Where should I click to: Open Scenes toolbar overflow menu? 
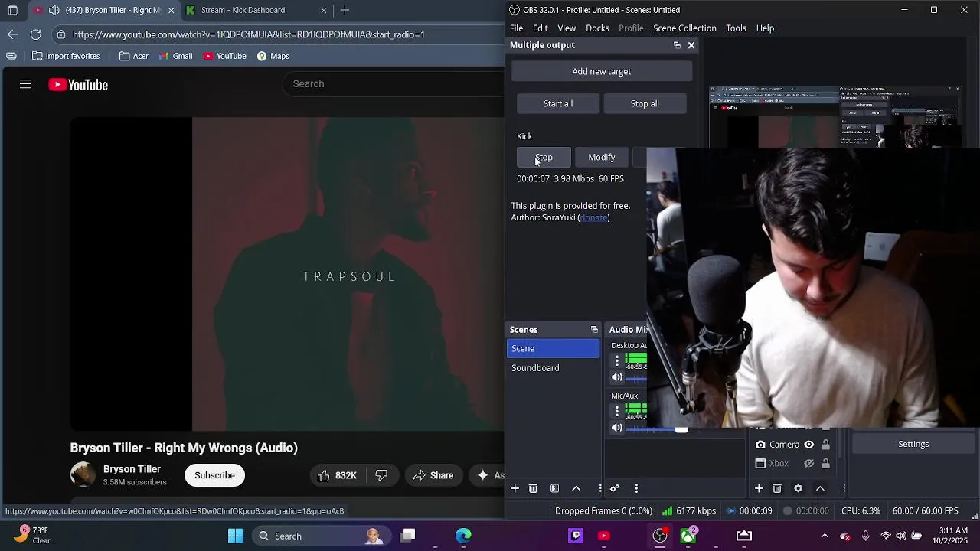599,488
